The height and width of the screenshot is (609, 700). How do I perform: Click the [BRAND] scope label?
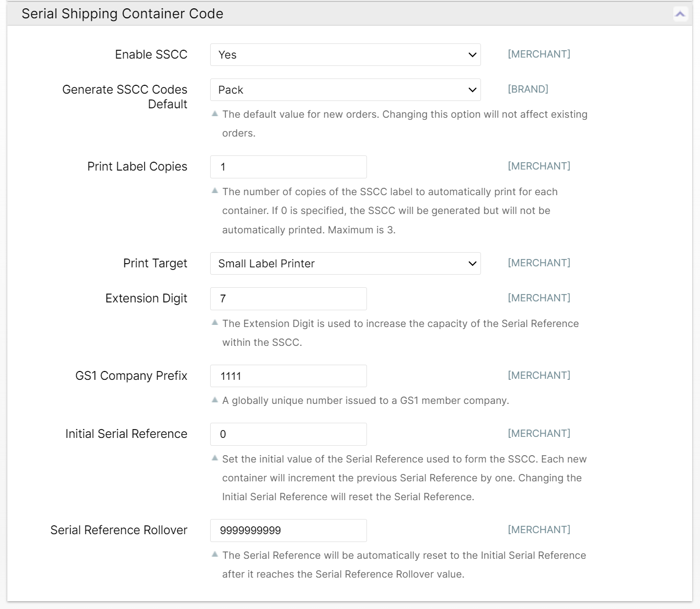(528, 89)
